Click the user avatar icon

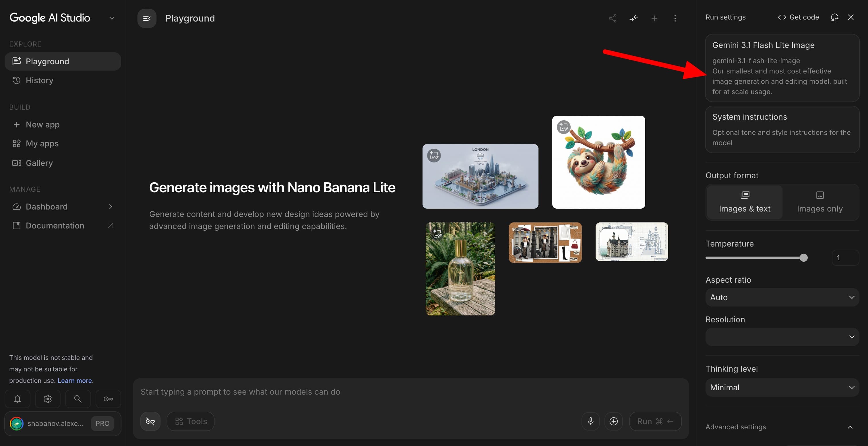click(x=17, y=423)
